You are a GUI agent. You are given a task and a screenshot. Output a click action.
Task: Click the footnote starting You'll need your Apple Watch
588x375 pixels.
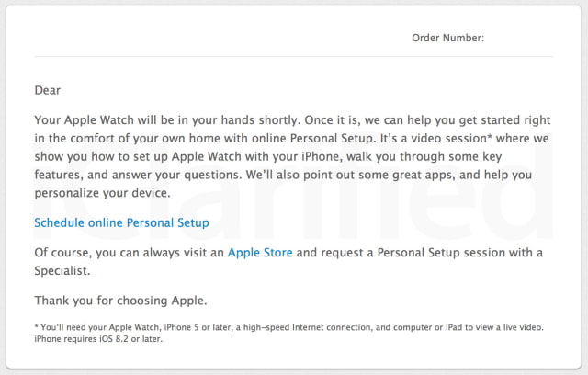288,327
